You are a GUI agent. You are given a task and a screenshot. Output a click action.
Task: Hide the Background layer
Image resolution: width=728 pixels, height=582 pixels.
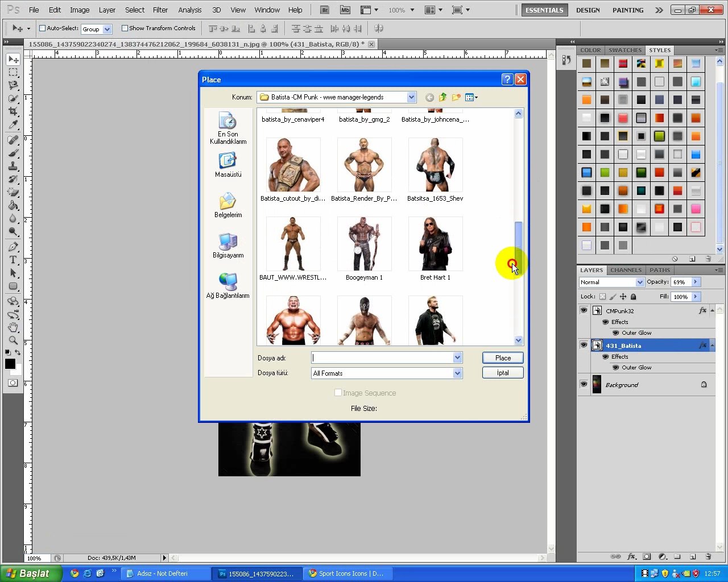click(x=584, y=384)
